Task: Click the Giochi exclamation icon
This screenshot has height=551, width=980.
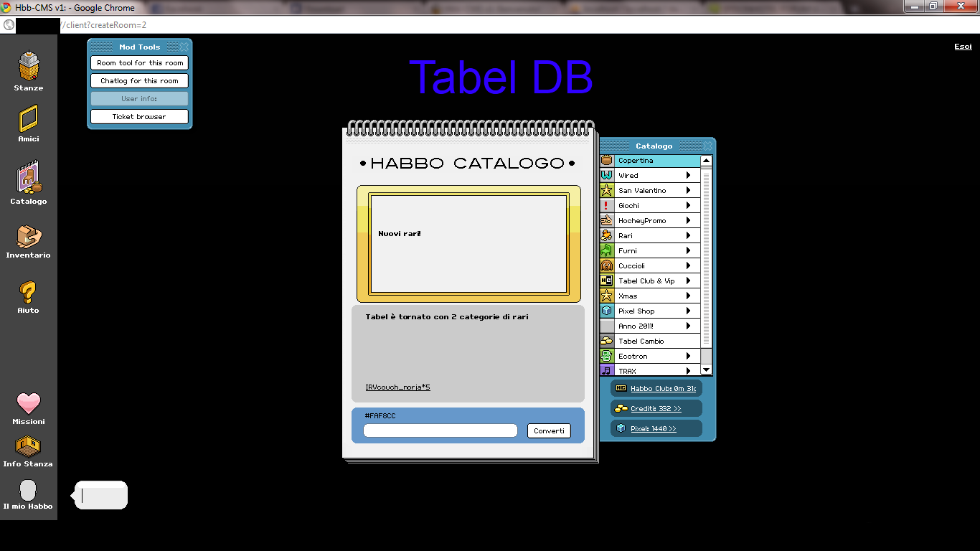Action: coord(607,205)
